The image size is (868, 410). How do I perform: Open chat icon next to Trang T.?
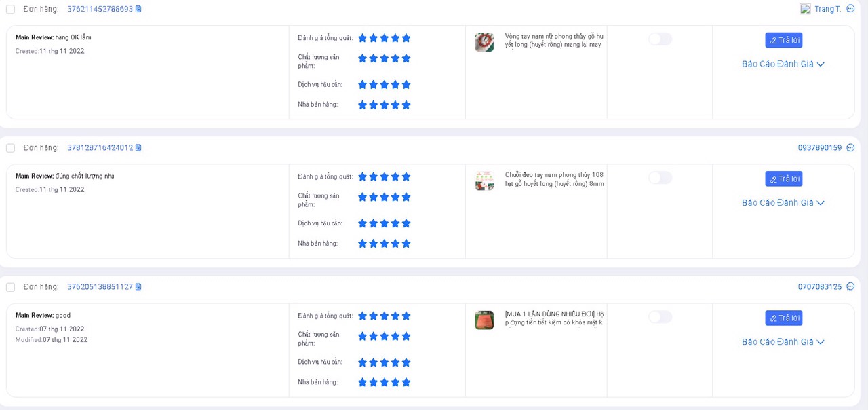(850, 9)
